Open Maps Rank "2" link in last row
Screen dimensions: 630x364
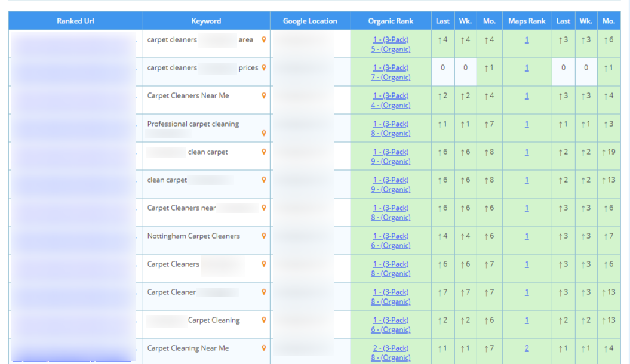[x=527, y=348]
